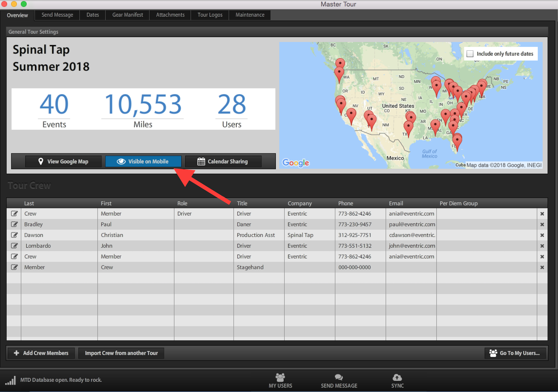Image resolution: width=558 pixels, height=392 pixels.
Task: Open the Dates tab
Action: tap(93, 15)
